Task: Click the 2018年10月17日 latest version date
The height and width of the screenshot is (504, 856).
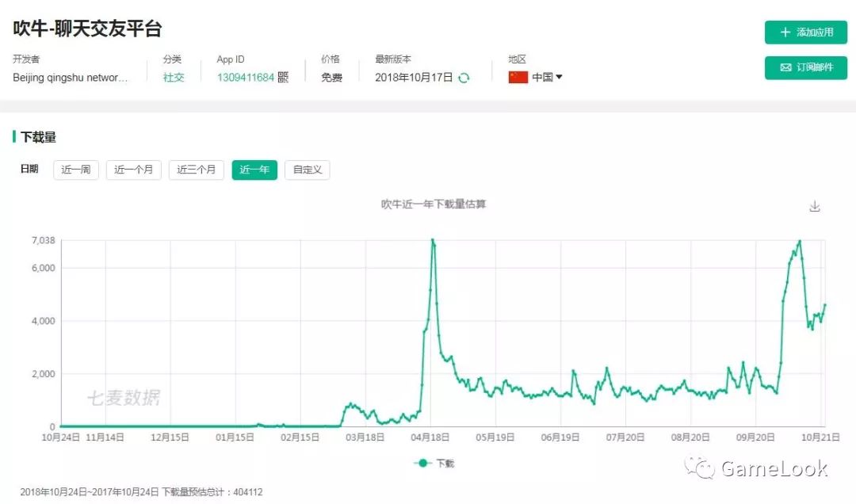Action: click(x=414, y=78)
